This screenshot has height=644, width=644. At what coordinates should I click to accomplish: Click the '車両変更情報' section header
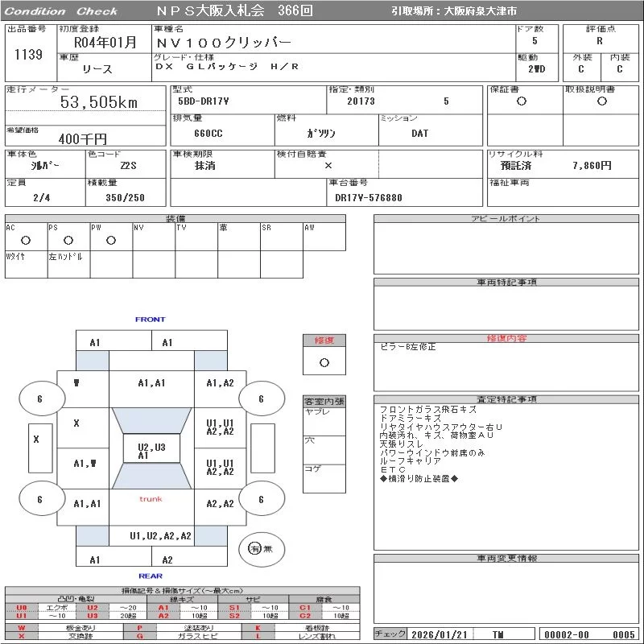[506, 558]
